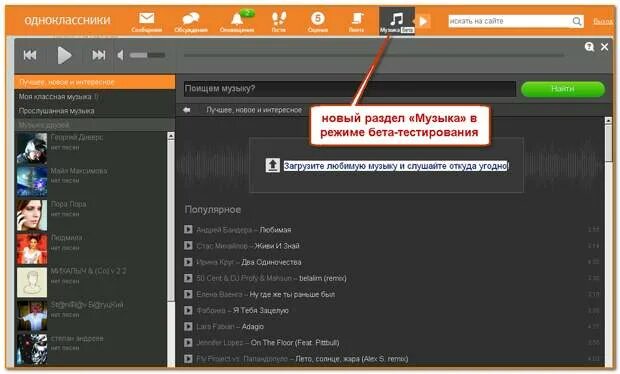Screen dimensions: 620x374
Task: Open friend Людмила avatar
Action: [x=32, y=249]
